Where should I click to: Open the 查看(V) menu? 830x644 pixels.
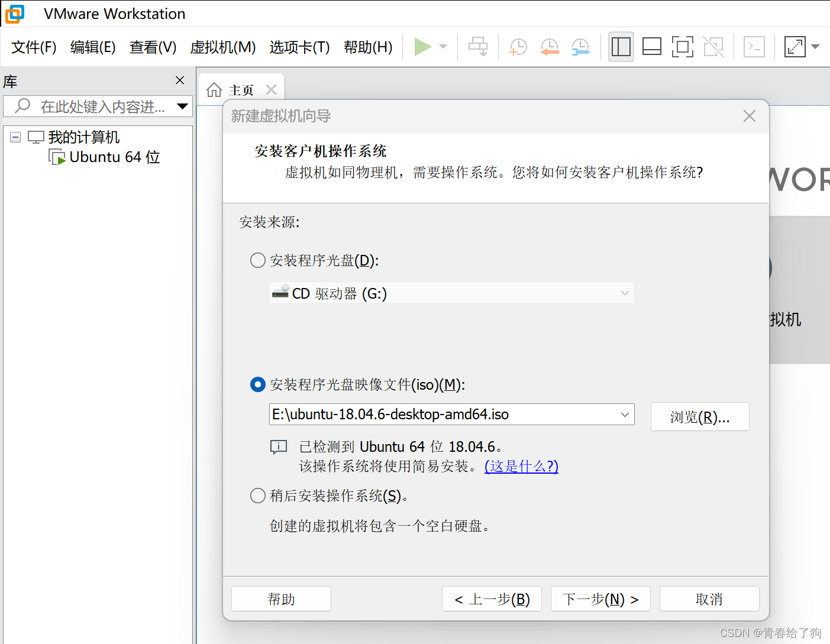pyautogui.click(x=153, y=47)
